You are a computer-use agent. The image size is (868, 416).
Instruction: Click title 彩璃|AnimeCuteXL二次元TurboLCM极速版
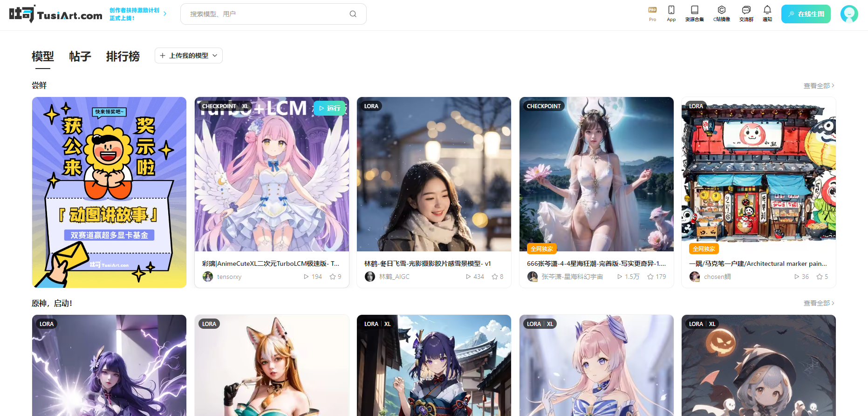coord(271,263)
